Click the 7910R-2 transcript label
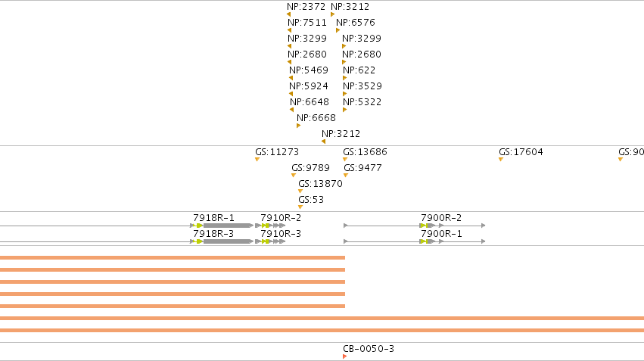 coord(281,218)
